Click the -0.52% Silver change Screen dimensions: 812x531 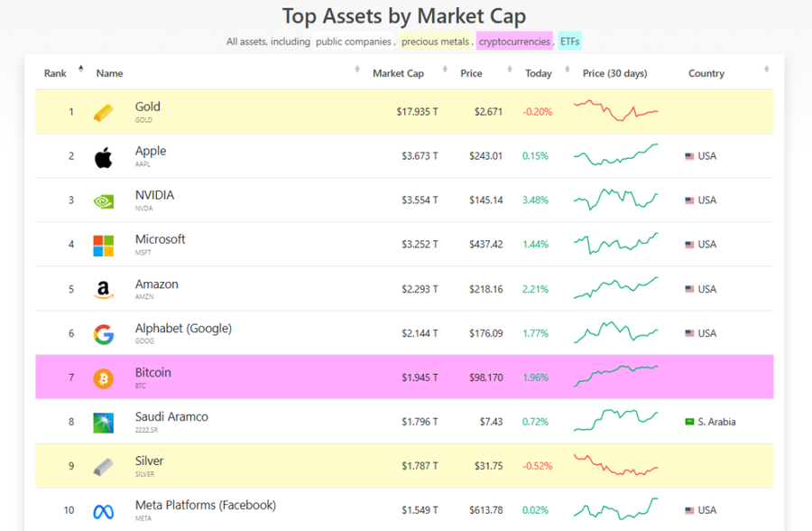pos(537,466)
